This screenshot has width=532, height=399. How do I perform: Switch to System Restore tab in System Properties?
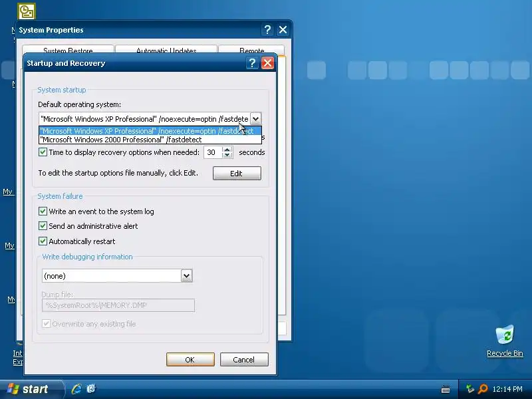point(68,50)
